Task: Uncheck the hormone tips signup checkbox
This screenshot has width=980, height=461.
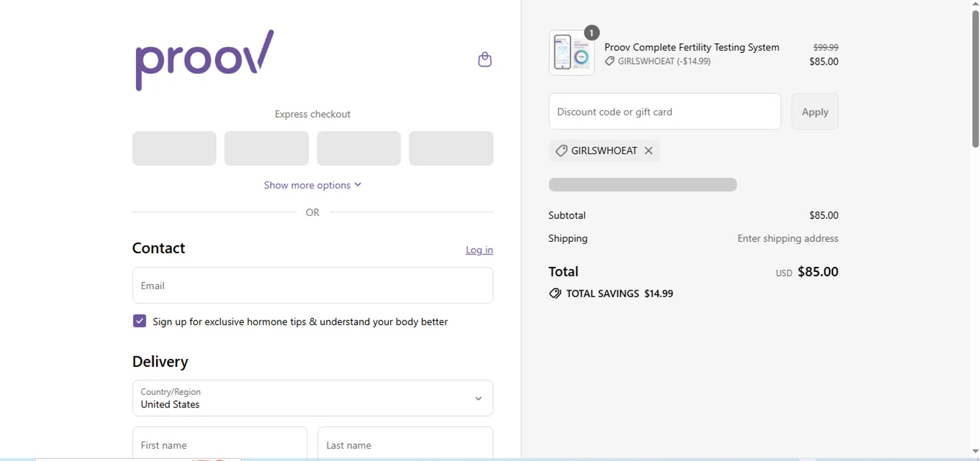Action: (139, 321)
